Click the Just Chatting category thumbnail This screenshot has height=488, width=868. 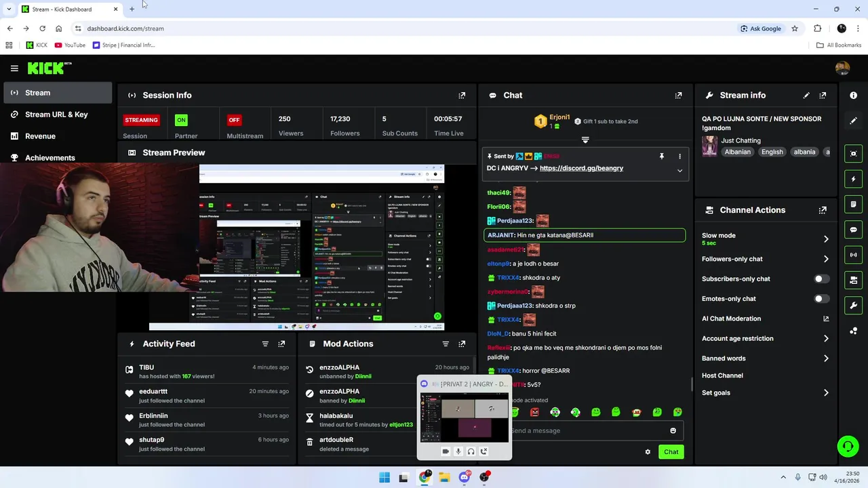coord(709,146)
